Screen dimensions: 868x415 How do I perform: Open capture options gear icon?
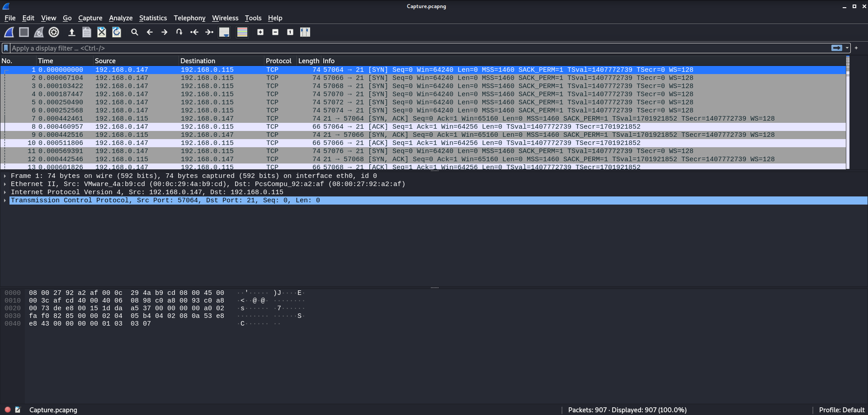[54, 32]
